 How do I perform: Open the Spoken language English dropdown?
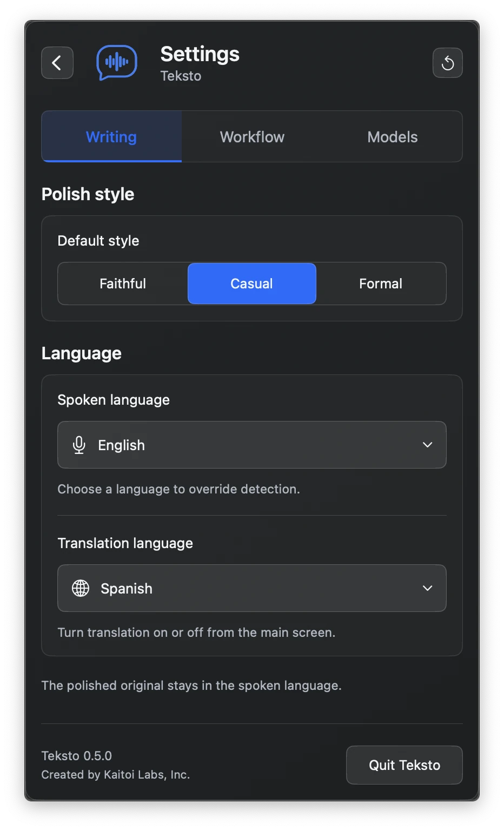click(x=252, y=445)
